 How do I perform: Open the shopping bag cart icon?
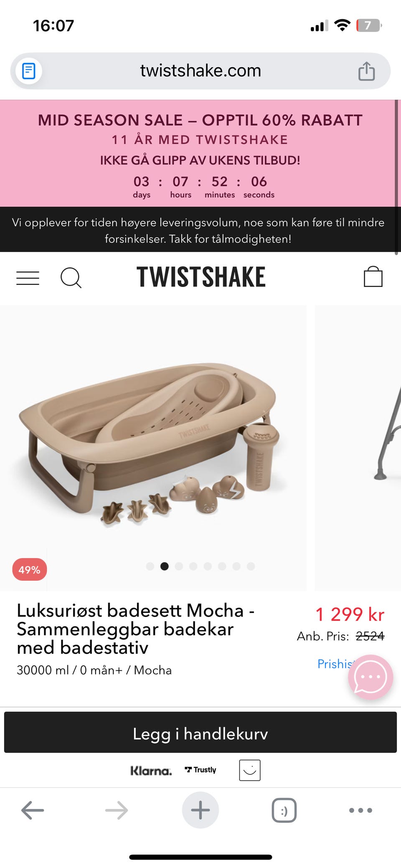point(373,277)
